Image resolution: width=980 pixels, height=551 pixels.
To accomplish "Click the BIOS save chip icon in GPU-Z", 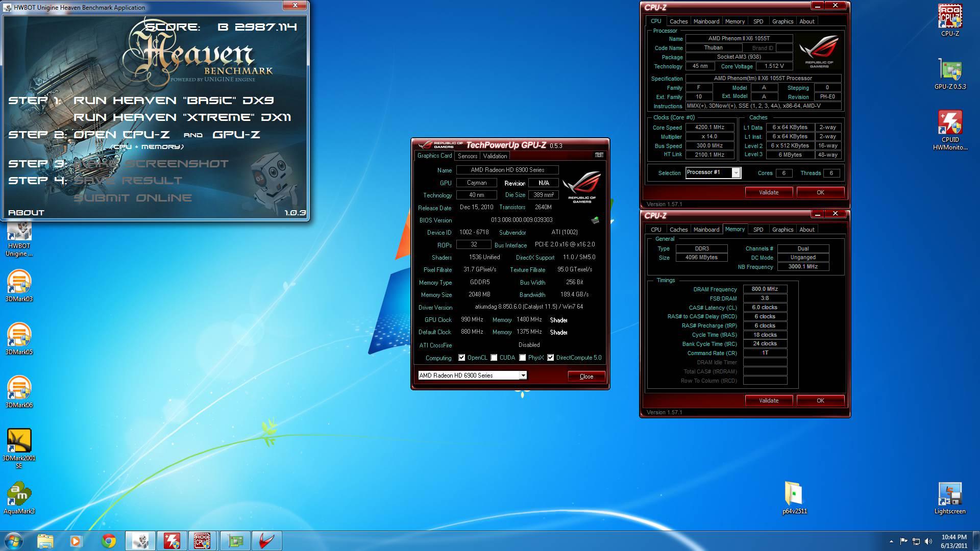I will 595,220.
